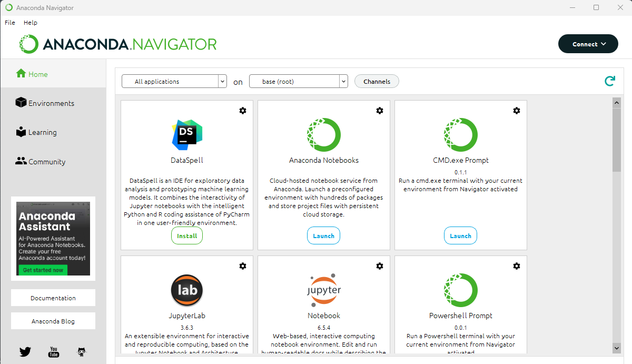Click the JupyterLab tile gear icon
This screenshot has height=364, width=632.
coord(243,266)
